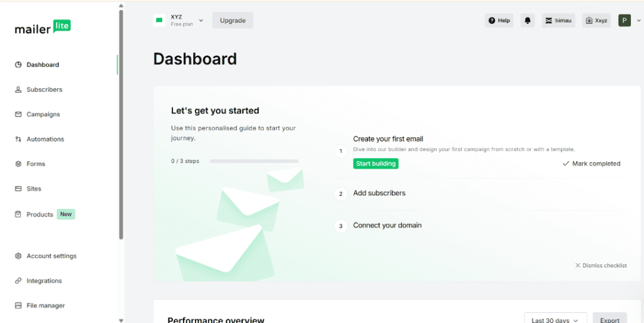This screenshot has width=644, height=323.
Task: Click the Free plan label
Action: pyautogui.click(x=182, y=25)
